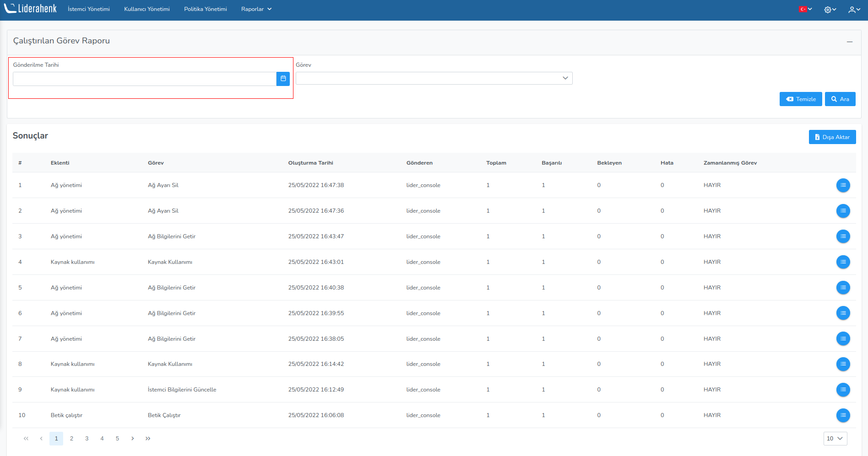Open the settings gear menu
This screenshot has width=868, height=456.
830,9
